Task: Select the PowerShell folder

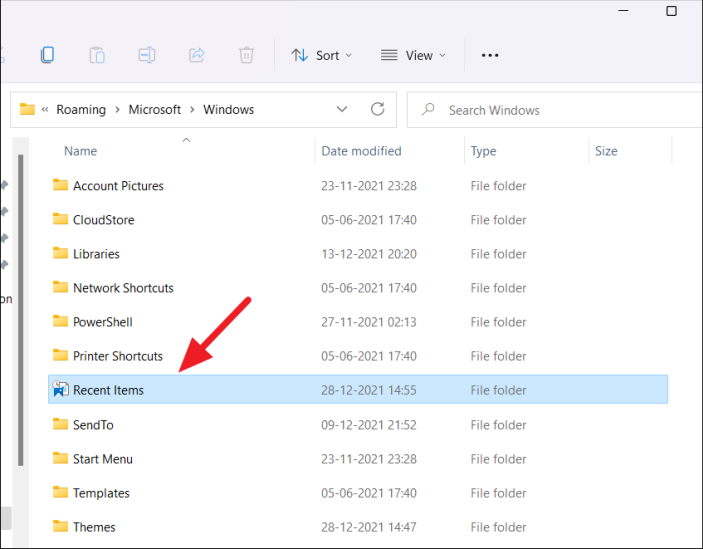Action: point(102,322)
